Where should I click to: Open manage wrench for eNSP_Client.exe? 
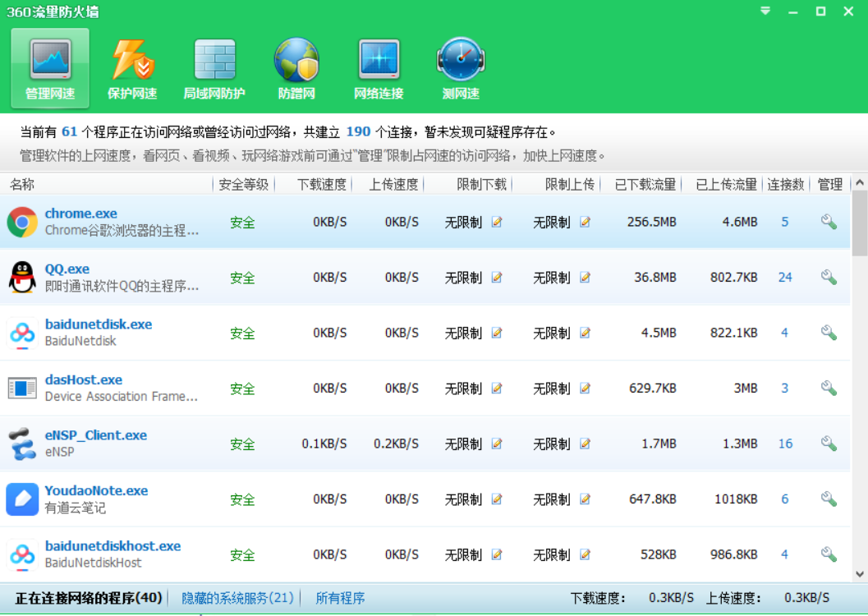point(829,444)
